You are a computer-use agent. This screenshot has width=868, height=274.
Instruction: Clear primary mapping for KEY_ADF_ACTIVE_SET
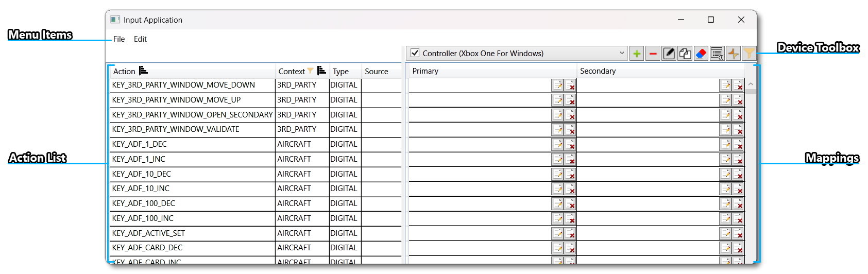click(570, 234)
